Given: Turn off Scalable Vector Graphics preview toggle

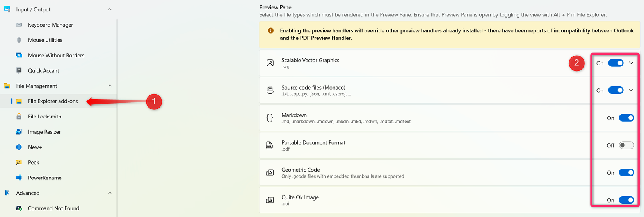Looking at the screenshot, I should click(616, 63).
